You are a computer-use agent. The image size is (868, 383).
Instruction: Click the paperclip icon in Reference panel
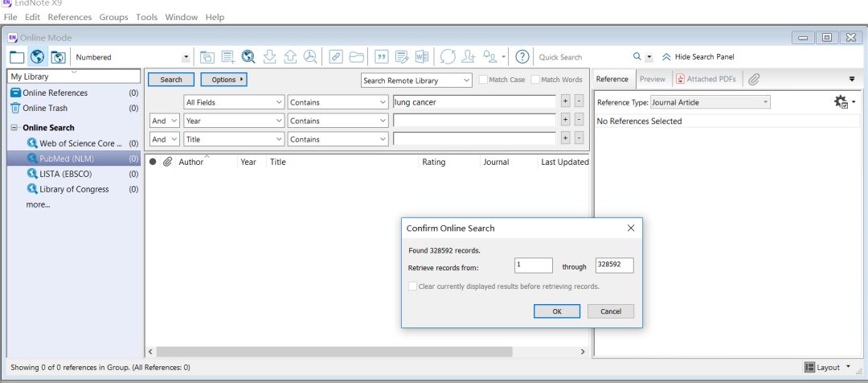click(753, 80)
